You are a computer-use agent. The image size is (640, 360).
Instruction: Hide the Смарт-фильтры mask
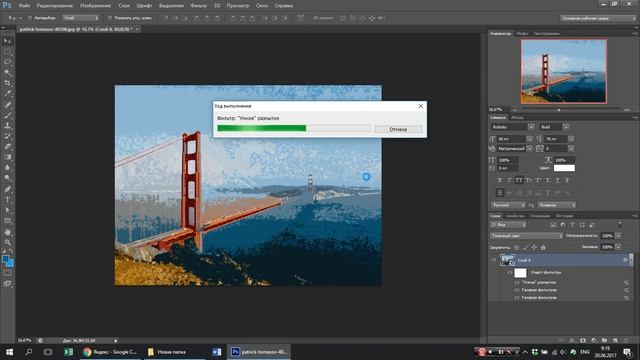tap(510, 272)
